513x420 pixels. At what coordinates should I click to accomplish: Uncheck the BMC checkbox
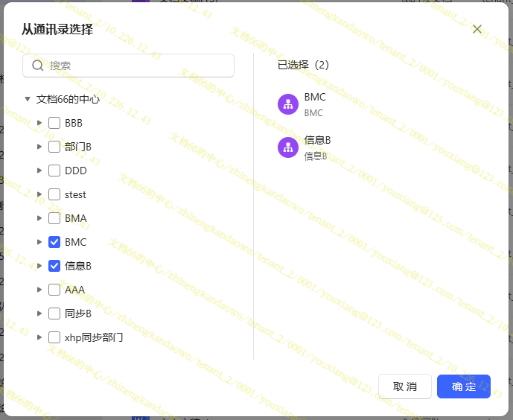[x=54, y=242]
